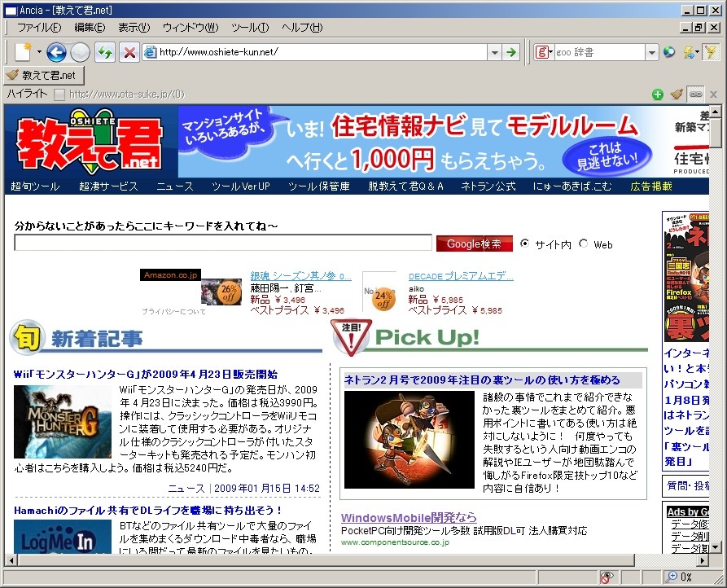Open the new tab dropdown arrow
This screenshot has height=588, width=727.
click(x=39, y=52)
